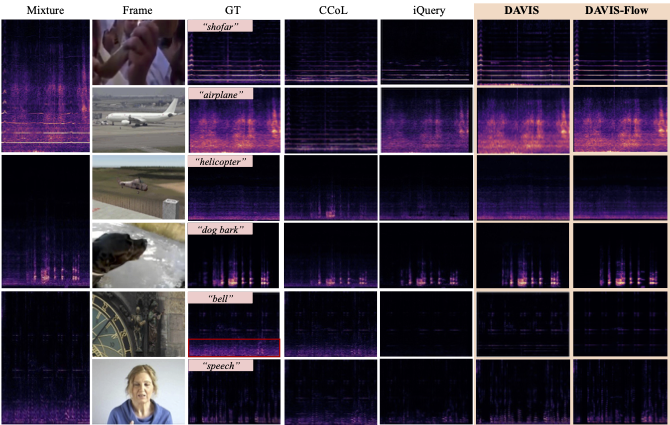Select the "speech" label tag
Viewport: 670px width, 425px height.
click(x=220, y=366)
